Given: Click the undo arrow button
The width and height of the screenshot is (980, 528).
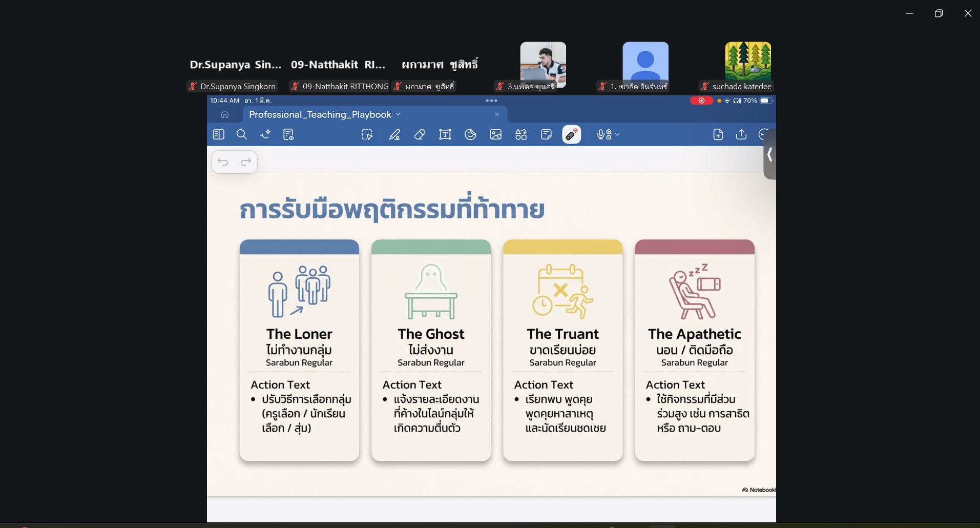Looking at the screenshot, I should pos(223,162).
